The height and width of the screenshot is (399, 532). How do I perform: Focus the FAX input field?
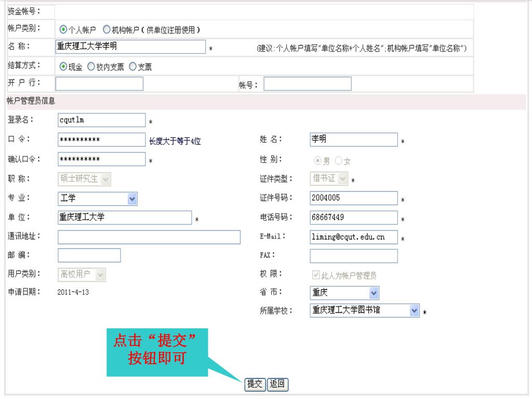(x=354, y=256)
